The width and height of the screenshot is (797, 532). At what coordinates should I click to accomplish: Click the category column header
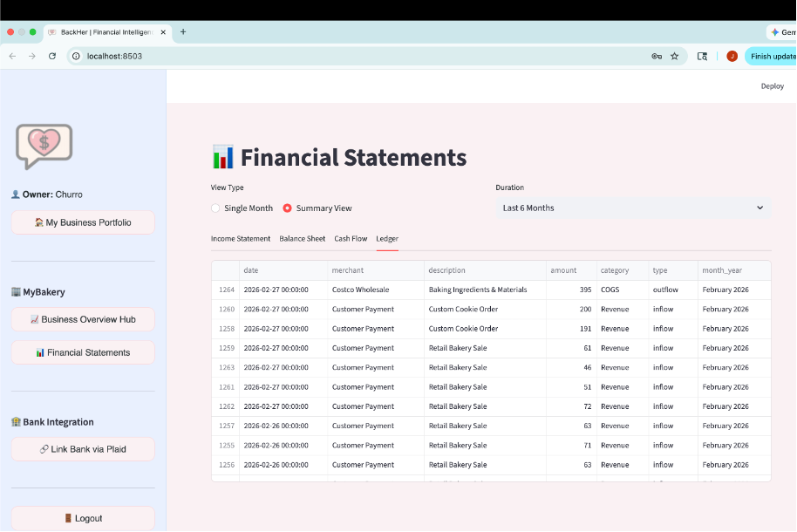point(622,270)
